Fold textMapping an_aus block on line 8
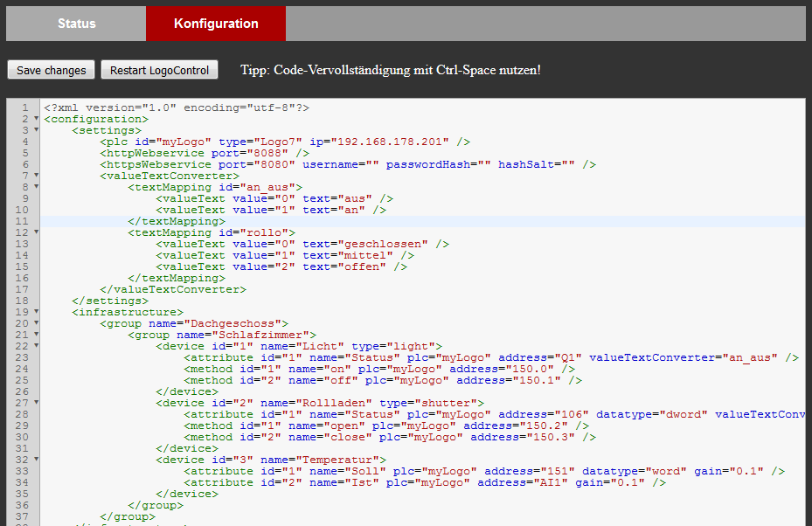Viewport: 812px width, 526px height. [36, 187]
